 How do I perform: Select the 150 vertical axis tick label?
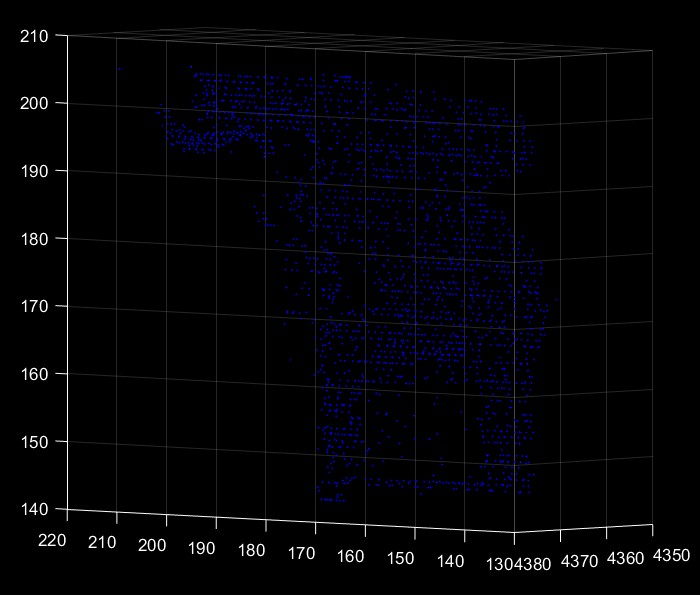(34, 441)
